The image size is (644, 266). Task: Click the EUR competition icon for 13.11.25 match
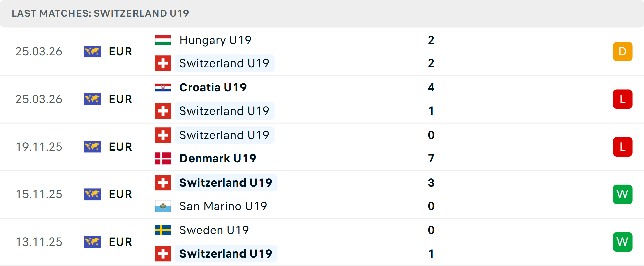[92, 242]
